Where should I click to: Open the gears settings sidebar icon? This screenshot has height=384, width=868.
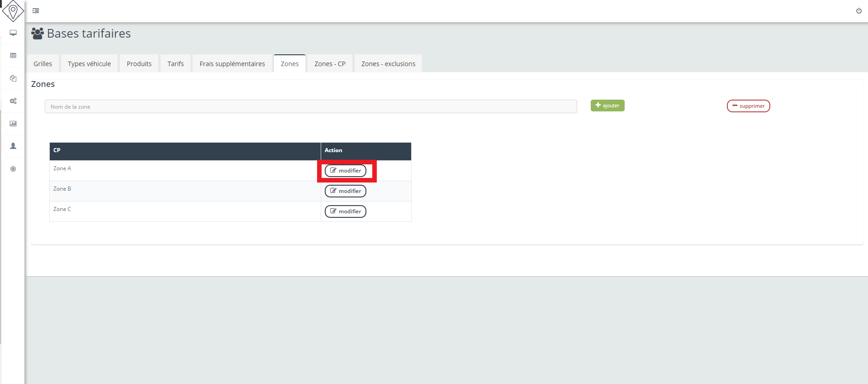(x=13, y=101)
